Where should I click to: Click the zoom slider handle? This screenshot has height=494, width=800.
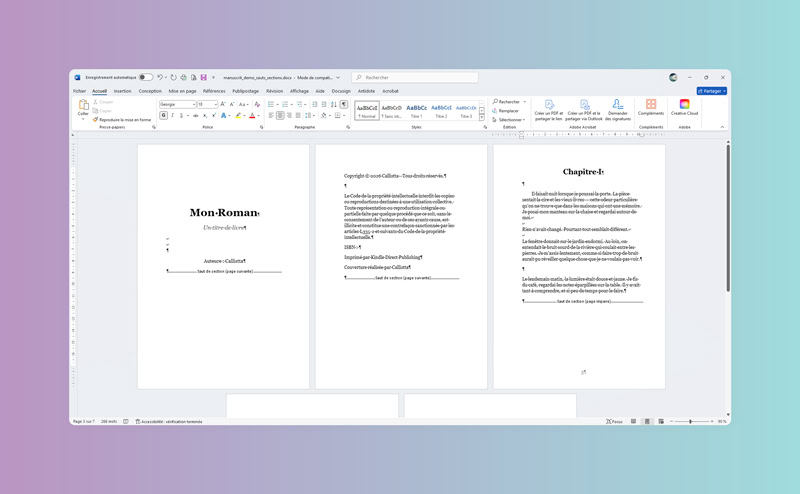(x=690, y=422)
